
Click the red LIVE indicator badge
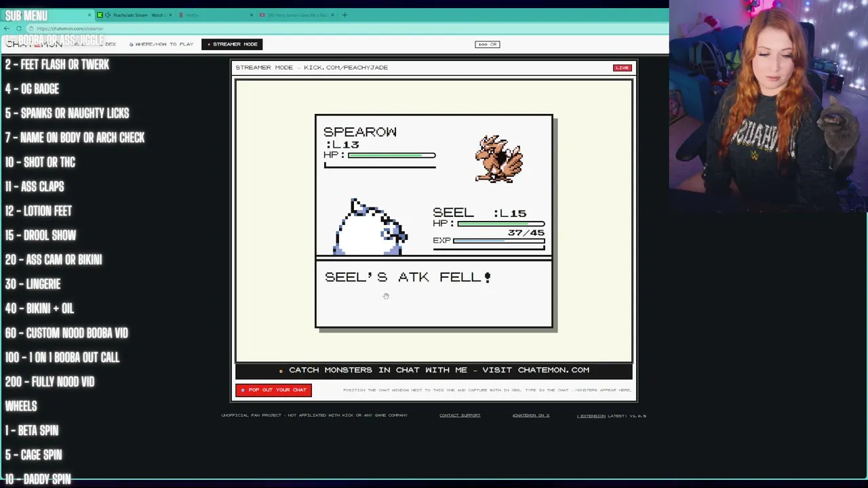tap(622, 68)
